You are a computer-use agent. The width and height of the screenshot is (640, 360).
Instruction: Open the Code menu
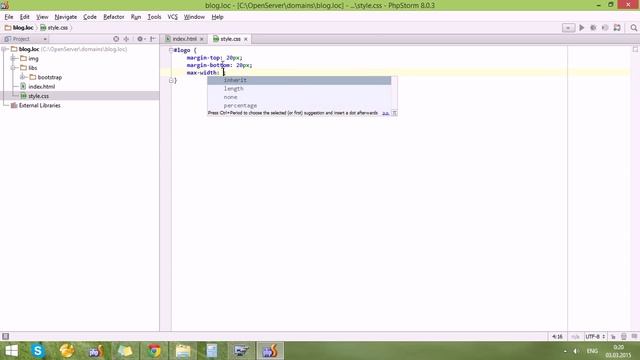pyautogui.click(x=90, y=17)
